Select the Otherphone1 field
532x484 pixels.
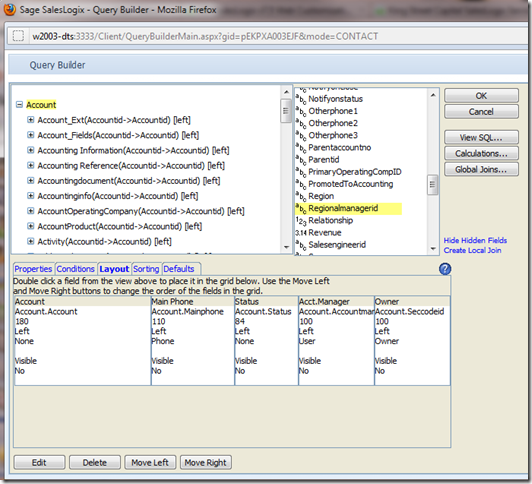[333, 111]
